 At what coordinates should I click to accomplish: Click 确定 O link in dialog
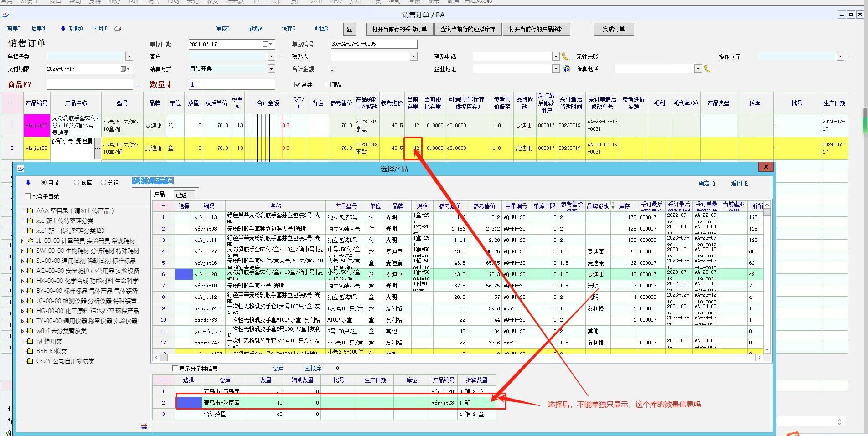pos(707,183)
